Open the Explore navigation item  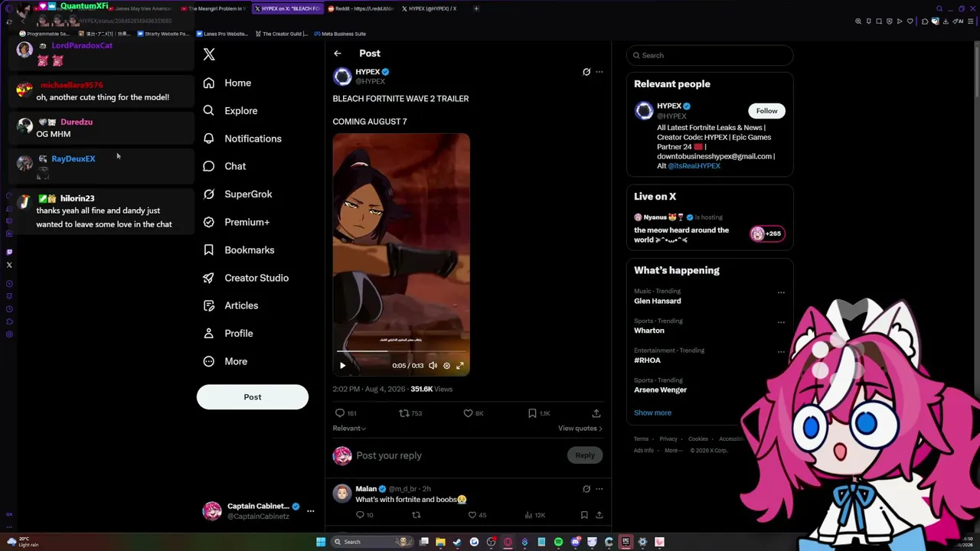(230, 111)
